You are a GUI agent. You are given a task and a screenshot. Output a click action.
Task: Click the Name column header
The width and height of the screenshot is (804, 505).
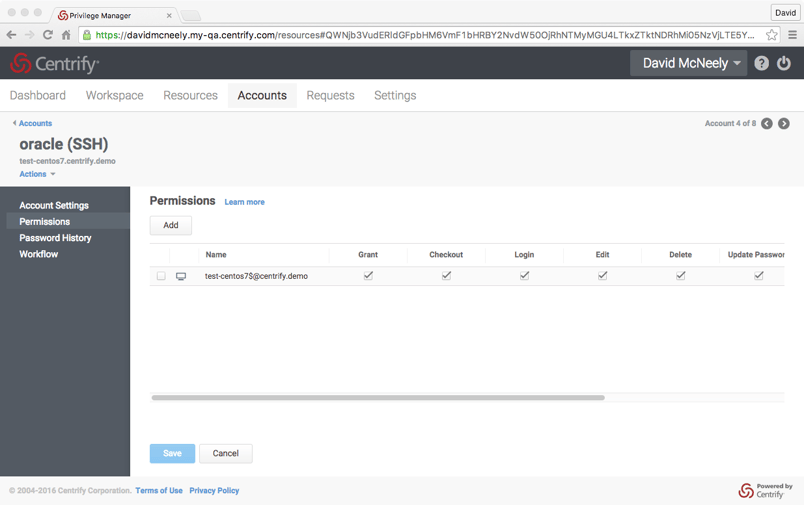coord(216,255)
